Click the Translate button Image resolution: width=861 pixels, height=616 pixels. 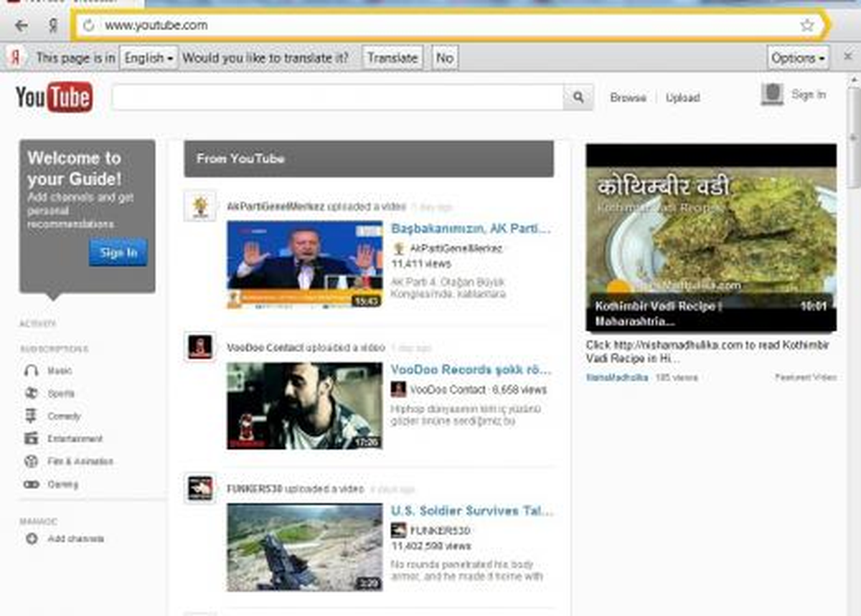(x=392, y=58)
